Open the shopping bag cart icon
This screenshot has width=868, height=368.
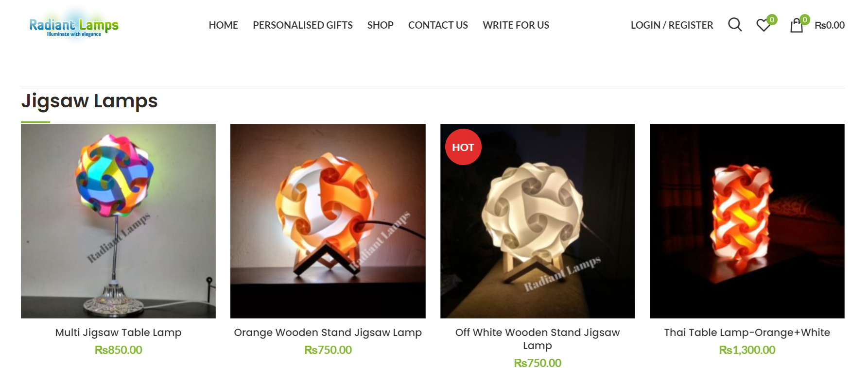point(797,25)
